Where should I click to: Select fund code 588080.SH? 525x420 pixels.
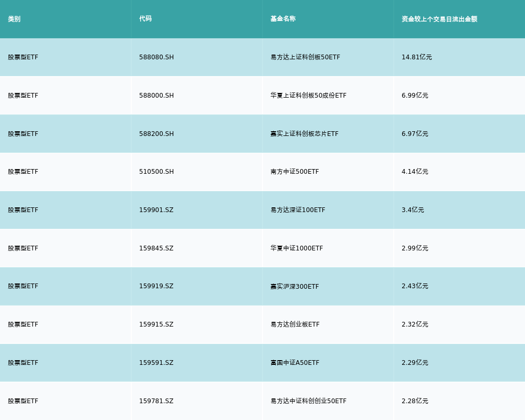point(156,57)
